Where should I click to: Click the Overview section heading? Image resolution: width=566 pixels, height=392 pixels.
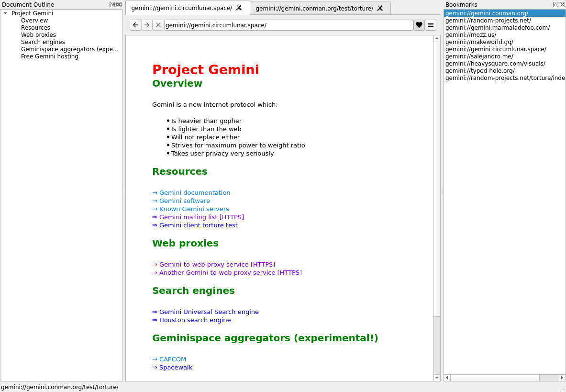(177, 83)
